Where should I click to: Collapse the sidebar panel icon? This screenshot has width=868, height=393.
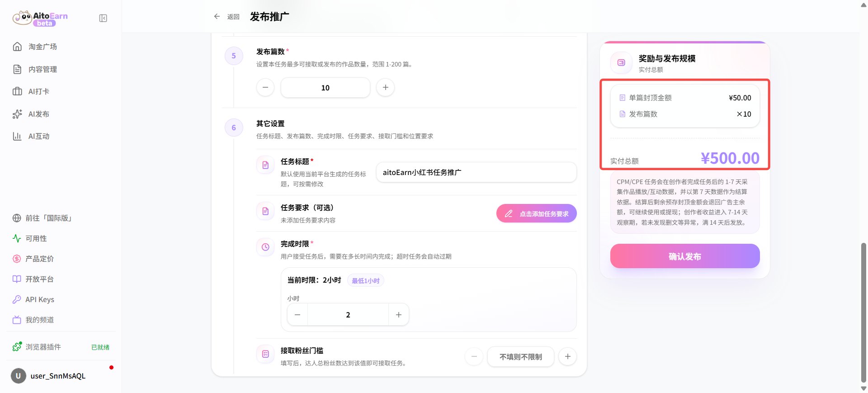click(103, 18)
